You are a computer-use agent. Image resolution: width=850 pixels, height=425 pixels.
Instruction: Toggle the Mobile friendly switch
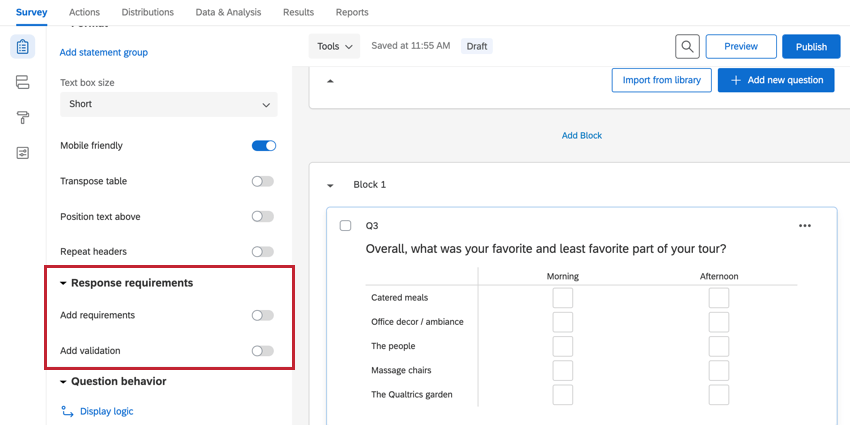click(263, 146)
